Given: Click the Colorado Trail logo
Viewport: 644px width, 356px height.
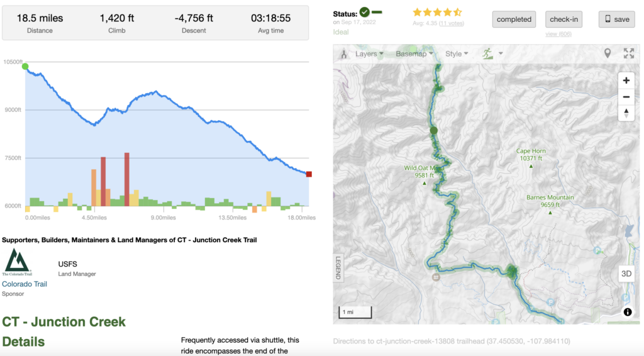Looking at the screenshot, I should click(16, 262).
